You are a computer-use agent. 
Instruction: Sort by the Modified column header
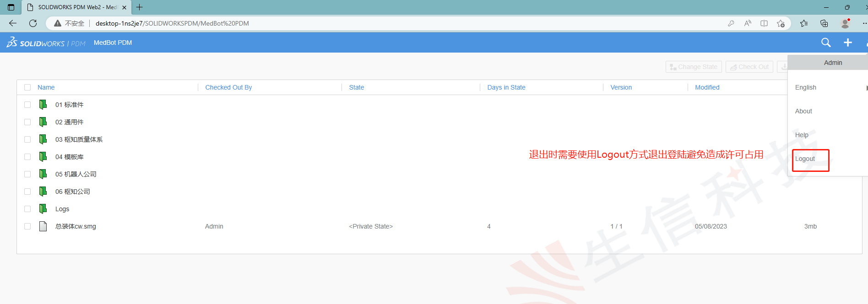click(x=707, y=87)
